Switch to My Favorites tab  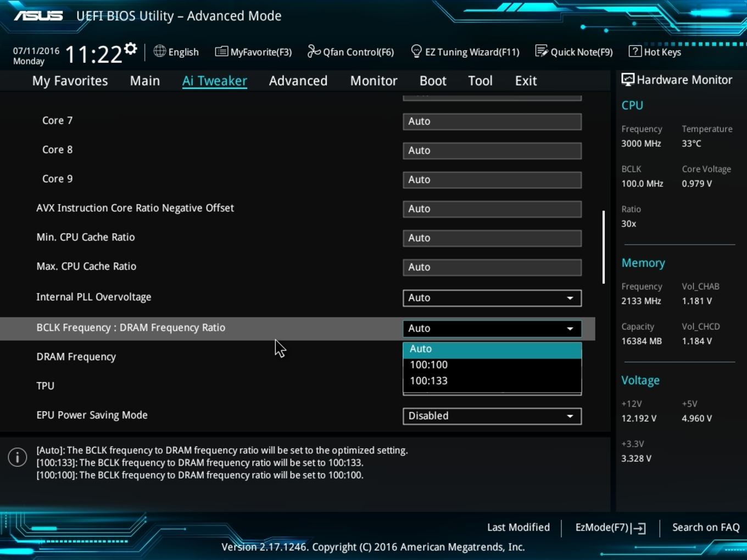pos(70,81)
